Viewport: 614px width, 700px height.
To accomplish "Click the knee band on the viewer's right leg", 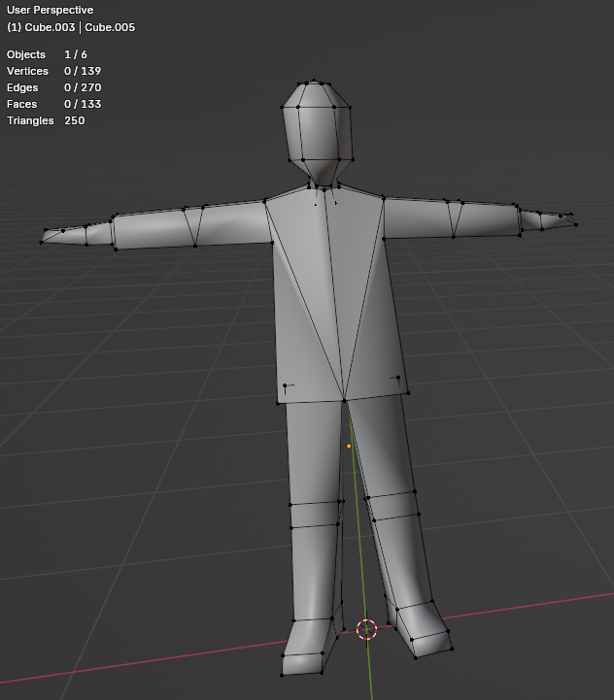I will coord(393,506).
